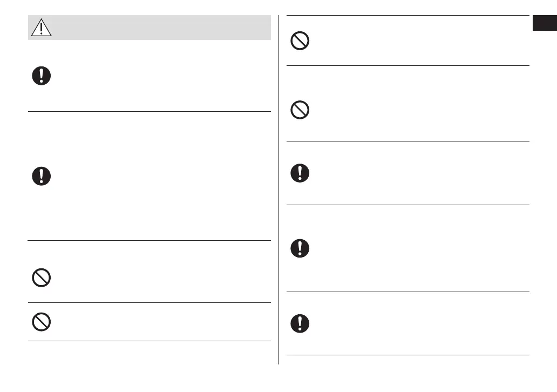This screenshot has height=392, width=557.
Task: Click the warning triangle icon in header
Action: [x=41, y=27]
